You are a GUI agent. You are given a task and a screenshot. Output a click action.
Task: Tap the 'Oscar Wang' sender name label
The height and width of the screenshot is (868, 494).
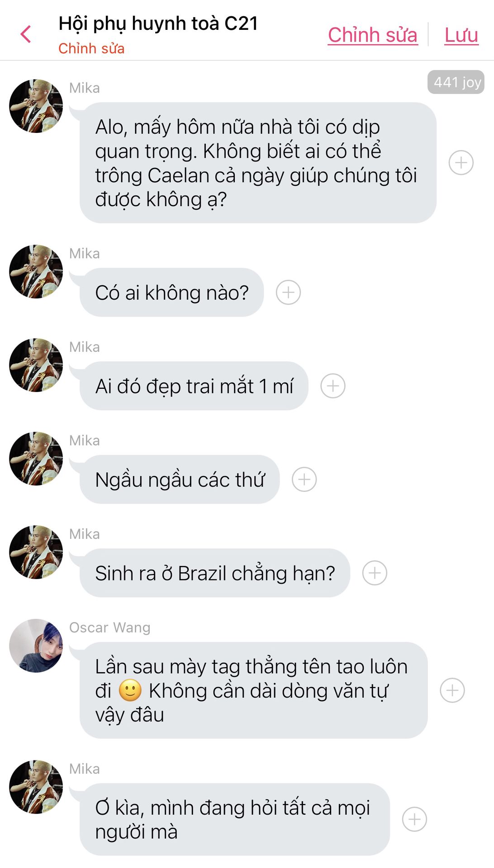click(x=110, y=627)
